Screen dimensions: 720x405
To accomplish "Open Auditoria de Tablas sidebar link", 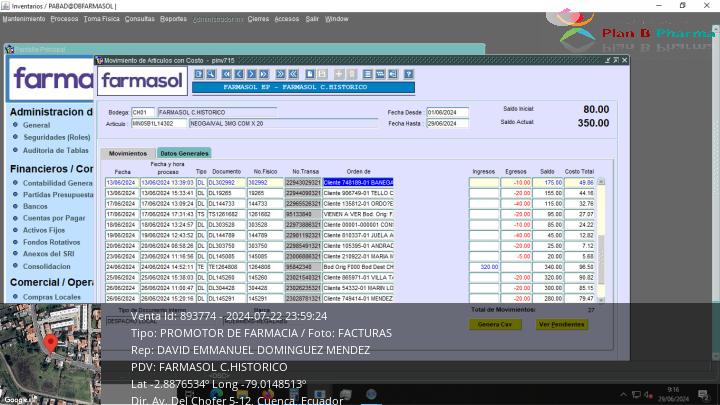I will pyautogui.click(x=56, y=150).
